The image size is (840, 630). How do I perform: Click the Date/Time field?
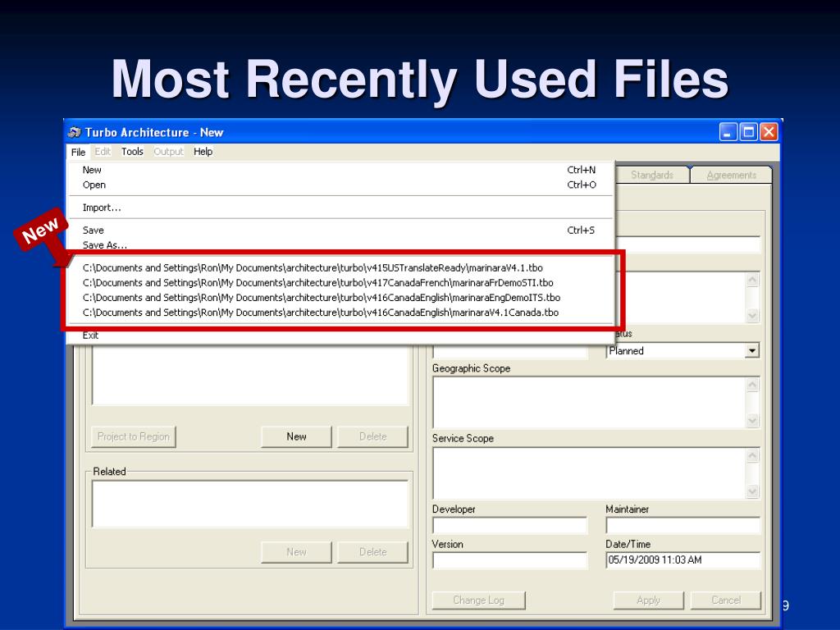pyautogui.click(x=682, y=559)
